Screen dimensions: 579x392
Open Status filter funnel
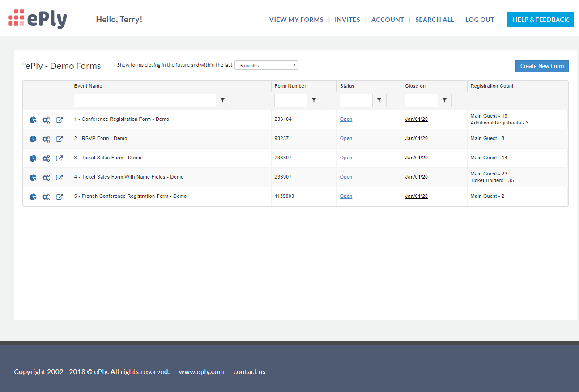pyautogui.click(x=379, y=101)
